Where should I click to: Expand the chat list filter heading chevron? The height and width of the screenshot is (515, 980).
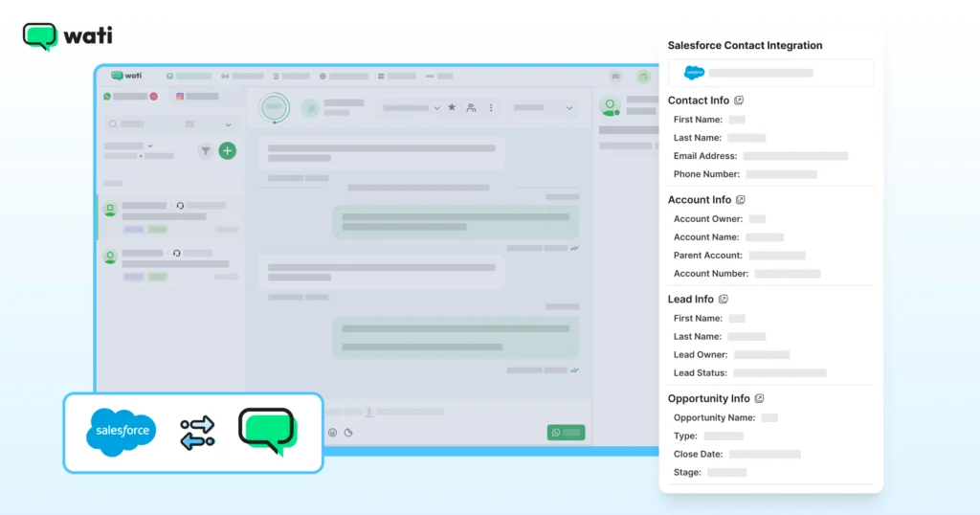(x=150, y=146)
